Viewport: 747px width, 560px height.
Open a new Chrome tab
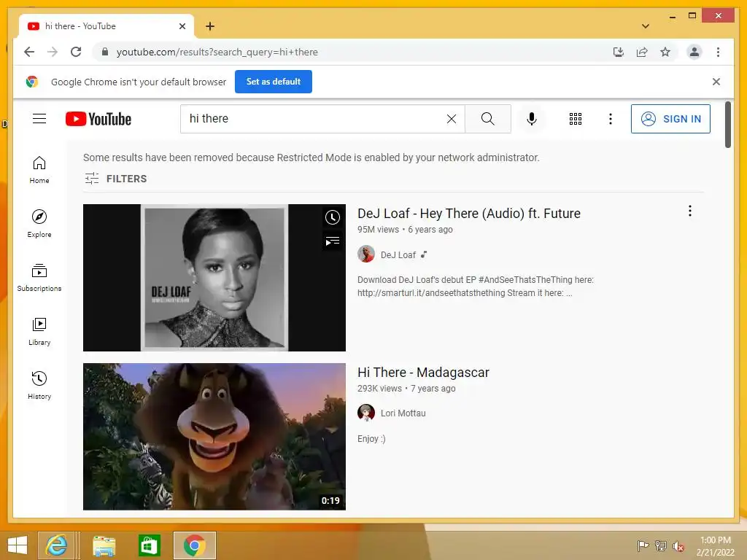click(210, 26)
